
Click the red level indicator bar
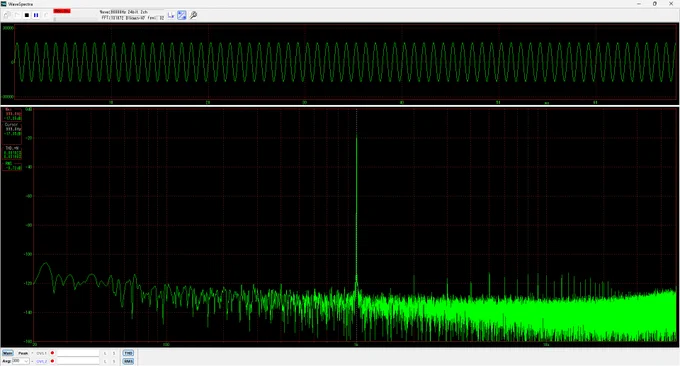point(62,11)
